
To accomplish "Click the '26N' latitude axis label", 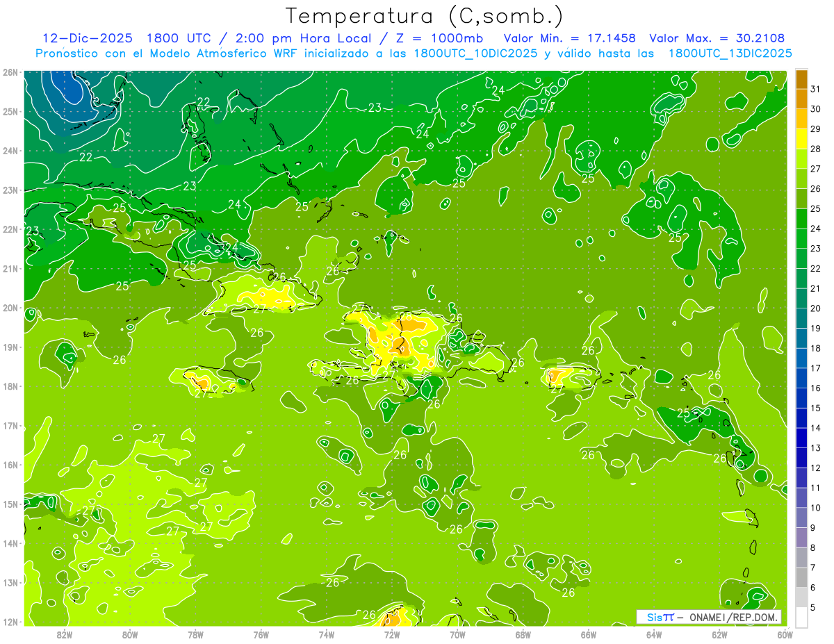I will pos(10,72).
